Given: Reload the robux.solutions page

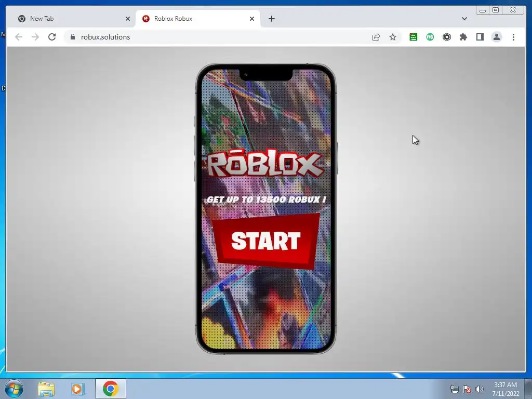Looking at the screenshot, I should tap(52, 37).
